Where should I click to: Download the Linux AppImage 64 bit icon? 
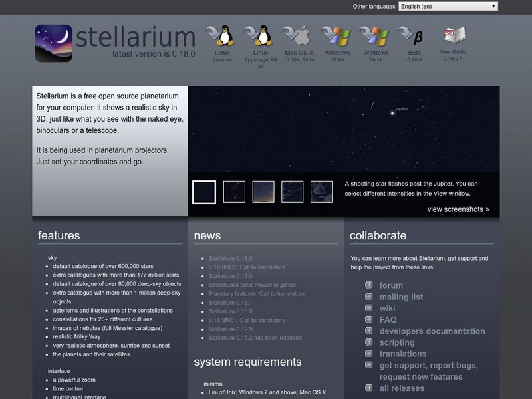coord(261,36)
